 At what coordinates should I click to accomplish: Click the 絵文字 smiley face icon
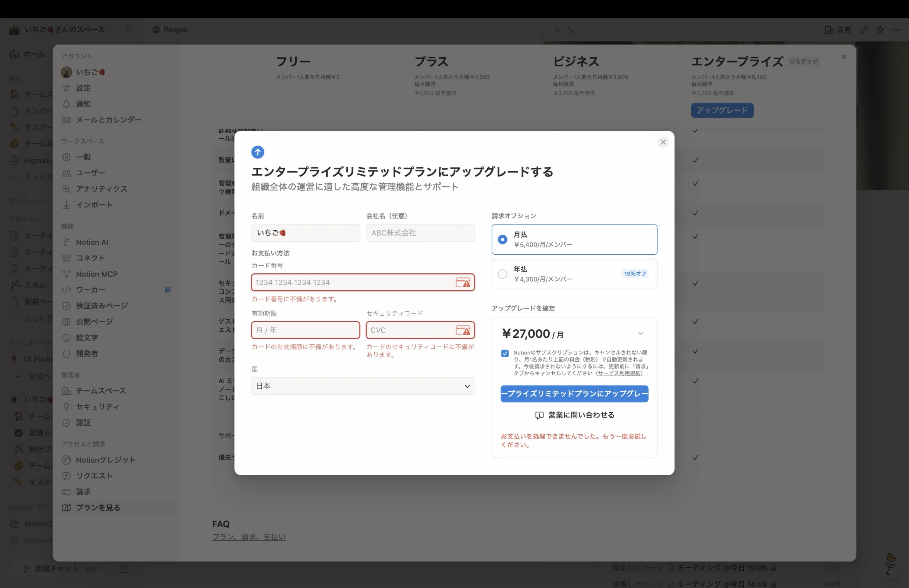pos(67,338)
